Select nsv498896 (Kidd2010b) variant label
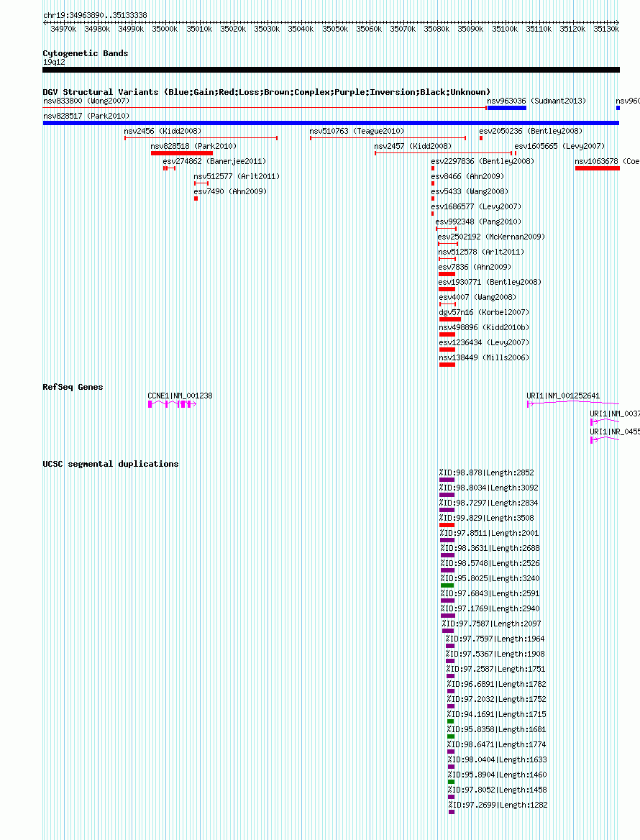Image resolution: width=640 pixels, height=840 pixels. 484,327
